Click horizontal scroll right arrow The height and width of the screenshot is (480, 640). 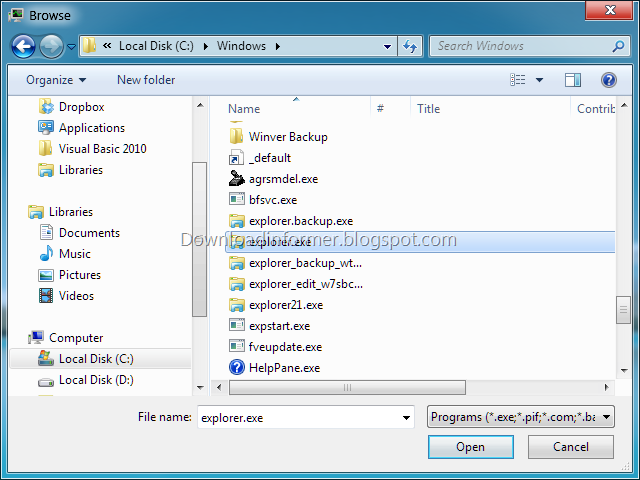pyautogui.click(x=607, y=387)
